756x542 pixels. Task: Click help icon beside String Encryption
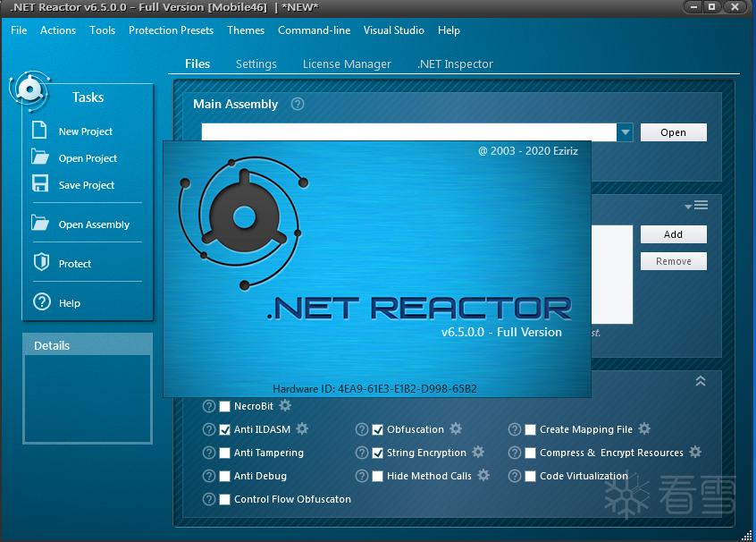[x=362, y=453]
